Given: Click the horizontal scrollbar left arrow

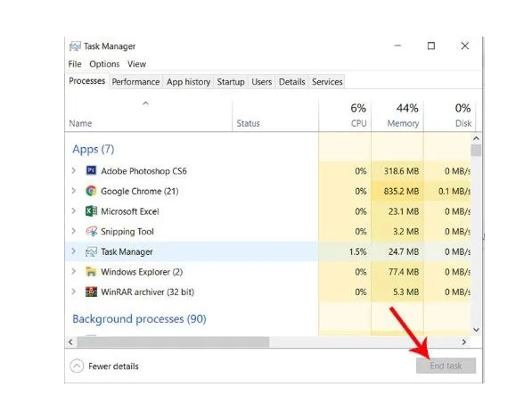Looking at the screenshot, I should click(x=70, y=342).
